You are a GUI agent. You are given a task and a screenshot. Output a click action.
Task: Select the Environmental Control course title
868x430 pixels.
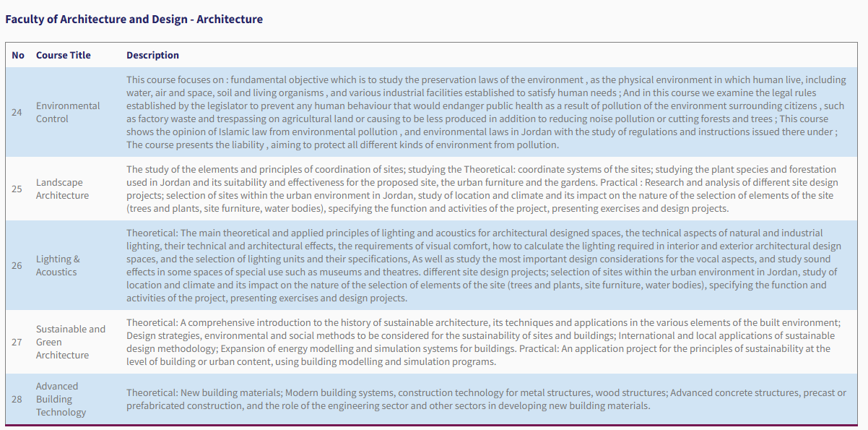pyautogui.click(x=68, y=112)
